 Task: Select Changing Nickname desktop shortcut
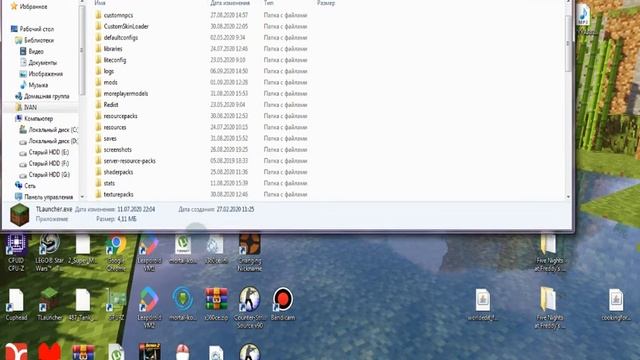(250, 252)
